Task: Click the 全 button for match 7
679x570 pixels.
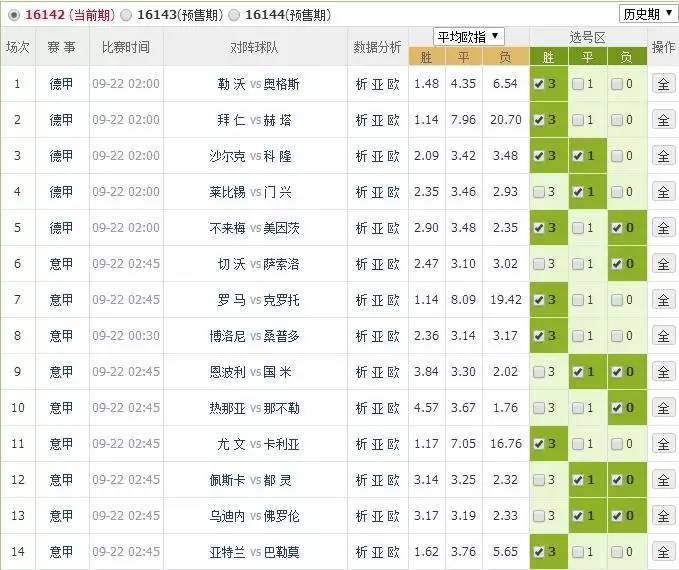Action: click(x=663, y=300)
